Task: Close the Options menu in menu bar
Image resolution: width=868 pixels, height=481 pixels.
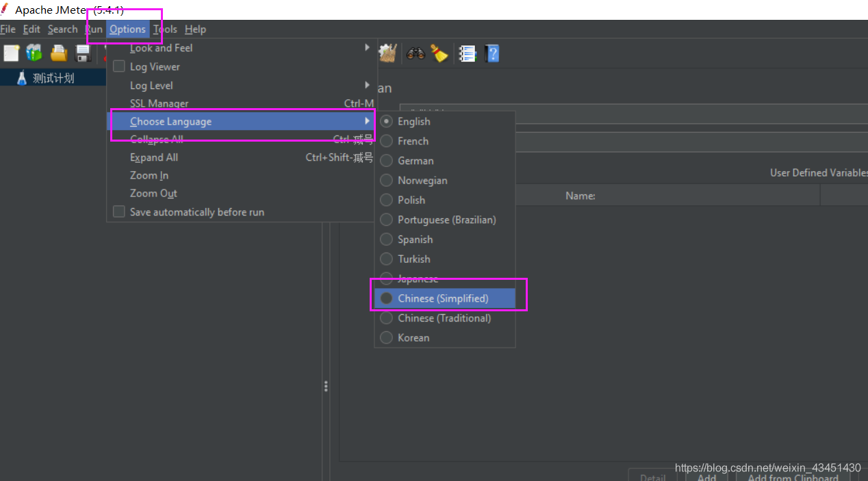Action: point(127,29)
